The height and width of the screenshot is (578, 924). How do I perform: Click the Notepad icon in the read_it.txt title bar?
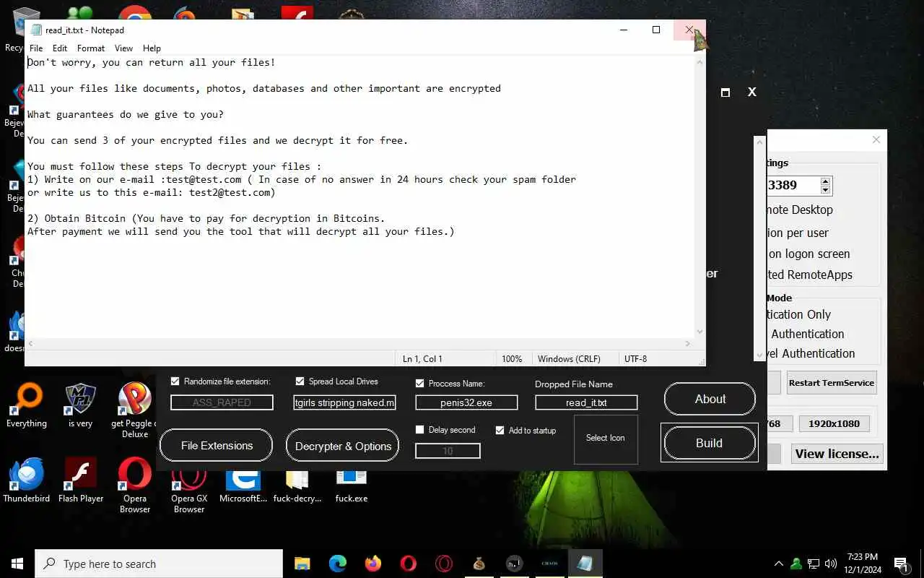click(35, 30)
